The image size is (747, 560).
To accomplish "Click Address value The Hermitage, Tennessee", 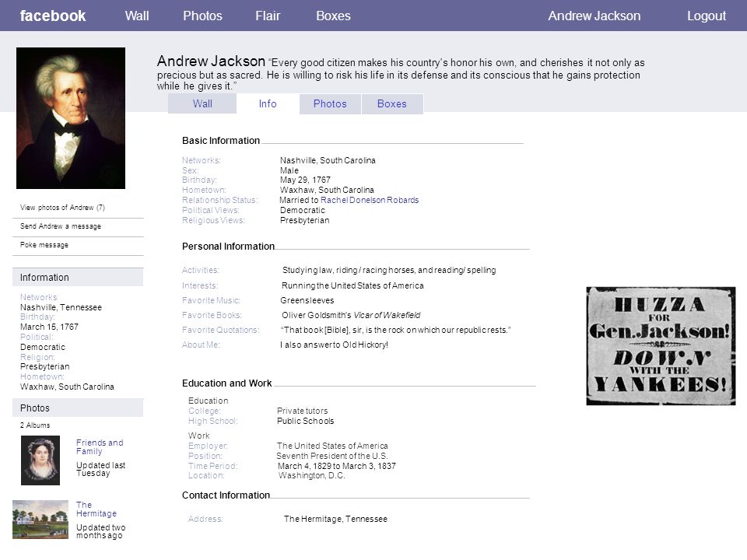I will coord(335,519).
